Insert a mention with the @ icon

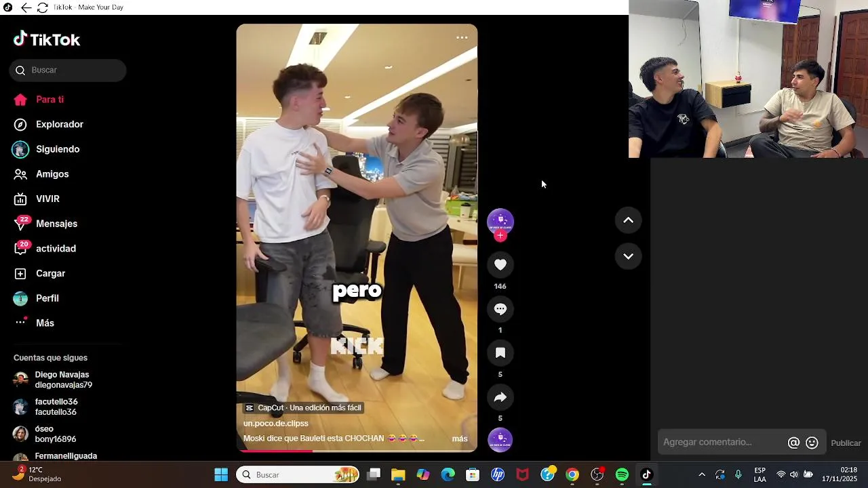coord(793,443)
